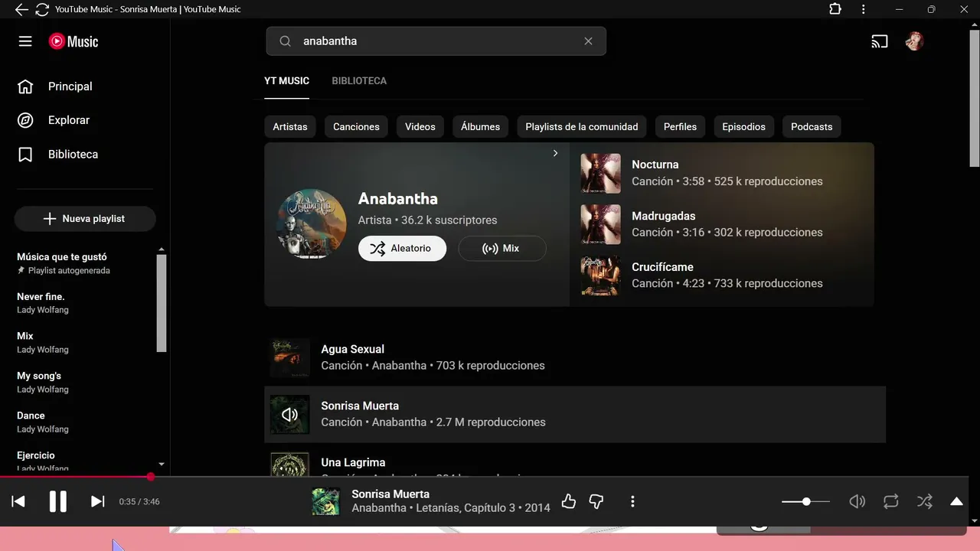Click the search magnifier icon
980x551 pixels.
(x=285, y=41)
